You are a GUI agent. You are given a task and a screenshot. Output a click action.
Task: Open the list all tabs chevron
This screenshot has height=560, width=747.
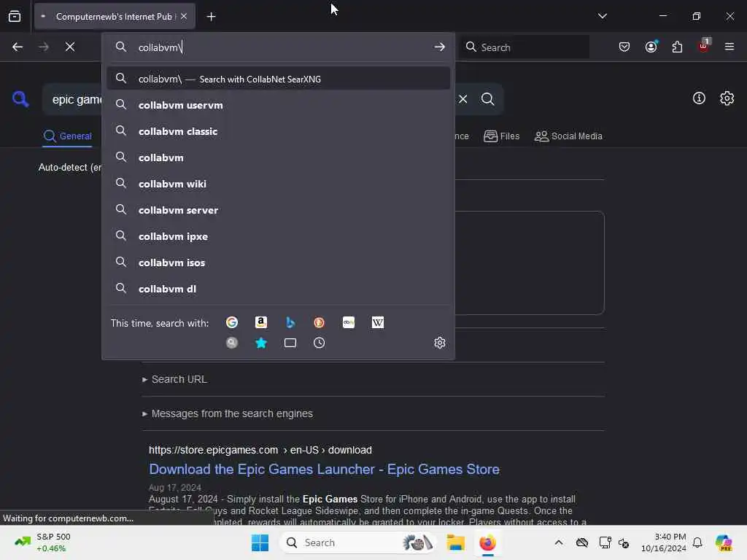(602, 16)
